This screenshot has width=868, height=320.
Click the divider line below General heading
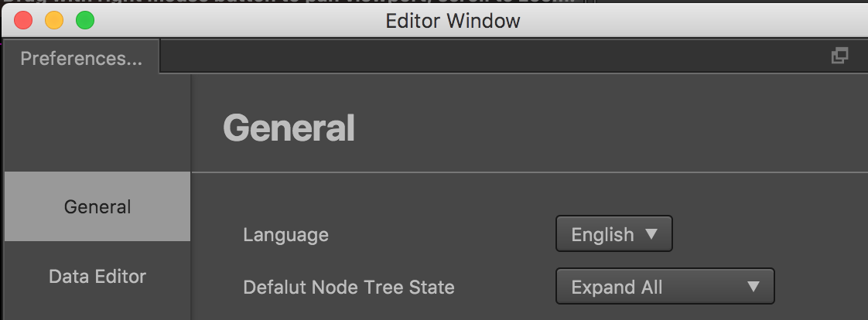pyautogui.click(x=529, y=172)
